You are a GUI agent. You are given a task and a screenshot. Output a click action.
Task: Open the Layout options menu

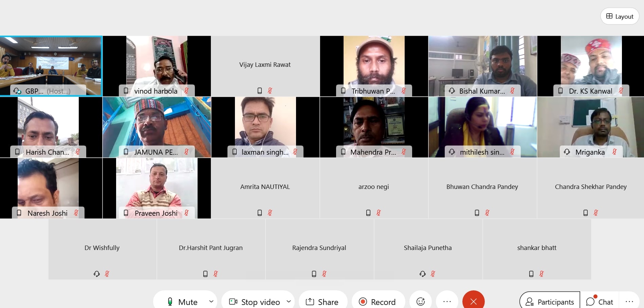pos(620,16)
